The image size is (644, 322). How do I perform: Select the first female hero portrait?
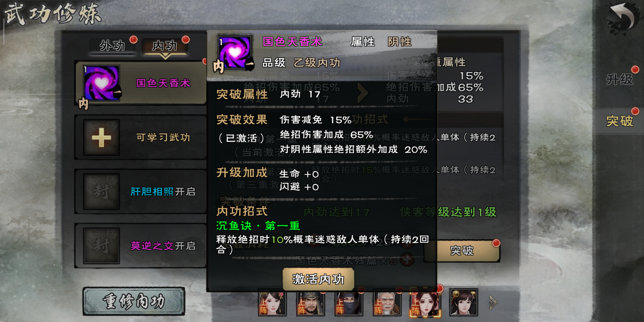(272, 303)
